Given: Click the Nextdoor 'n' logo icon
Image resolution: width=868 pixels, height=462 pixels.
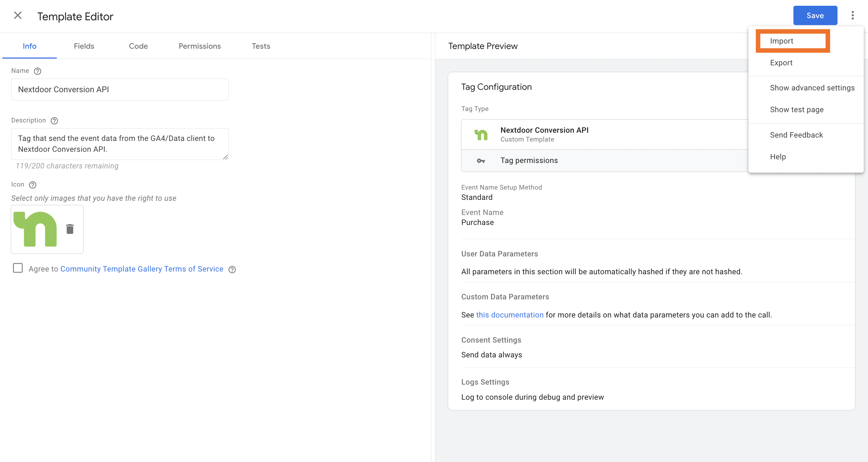Looking at the screenshot, I should tap(36, 229).
